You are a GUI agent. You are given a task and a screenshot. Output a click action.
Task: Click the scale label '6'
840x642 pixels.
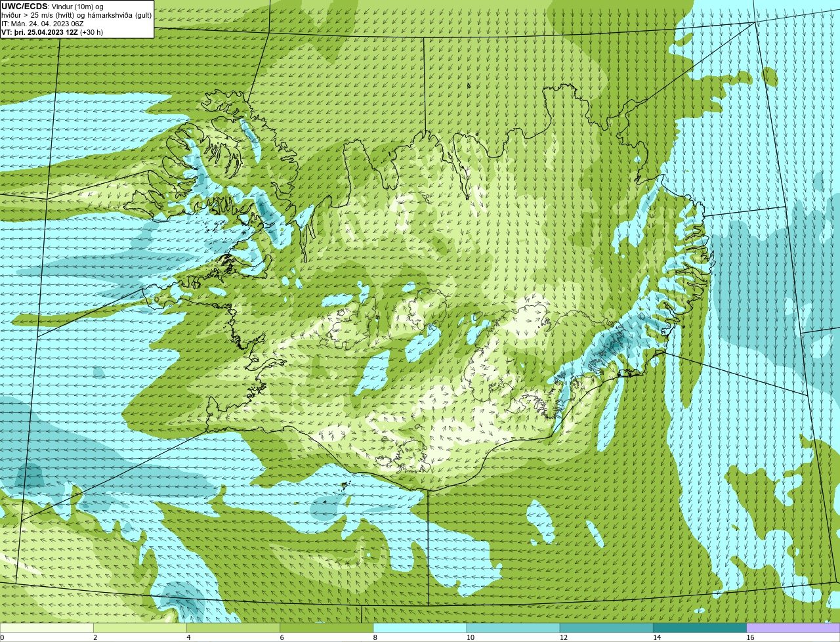click(x=282, y=637)
